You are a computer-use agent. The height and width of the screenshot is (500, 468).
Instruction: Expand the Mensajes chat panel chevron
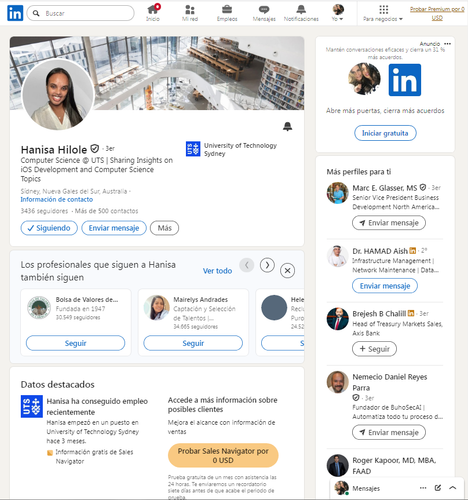click(x=452, y=488)
